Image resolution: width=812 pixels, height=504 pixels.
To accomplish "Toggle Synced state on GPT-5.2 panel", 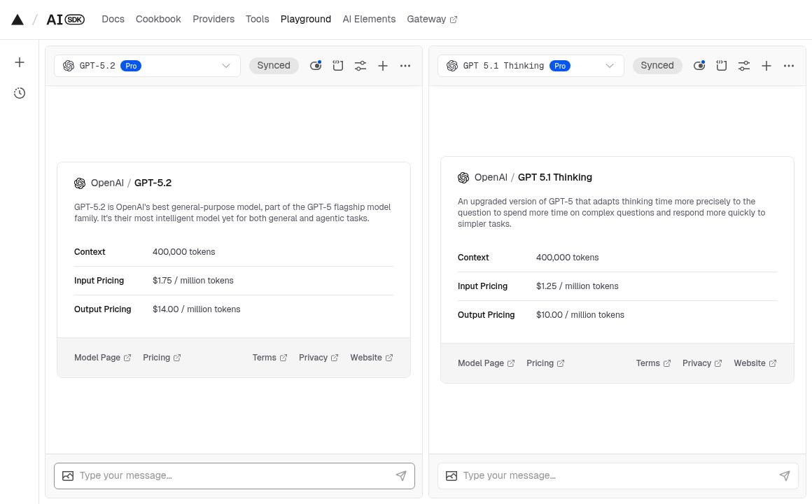I will [274, 66].
